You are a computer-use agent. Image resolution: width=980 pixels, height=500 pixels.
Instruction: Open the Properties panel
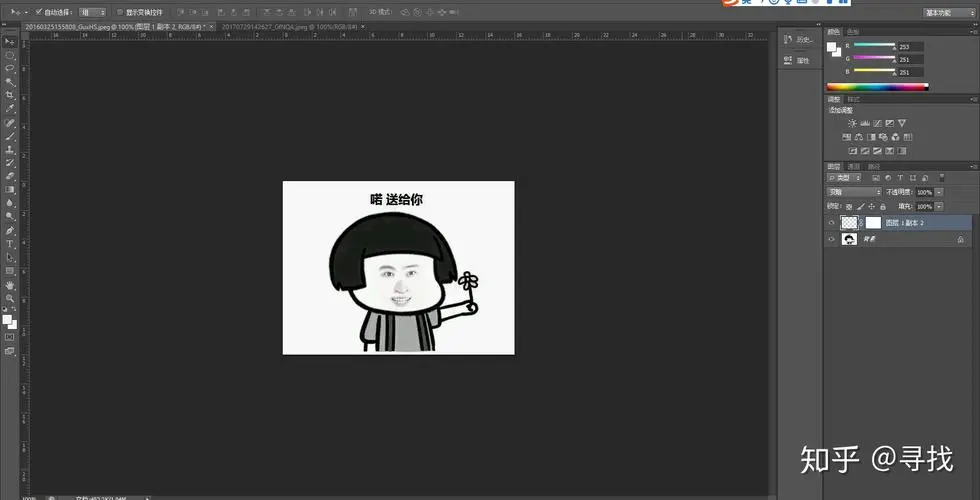tap(798, 61)
